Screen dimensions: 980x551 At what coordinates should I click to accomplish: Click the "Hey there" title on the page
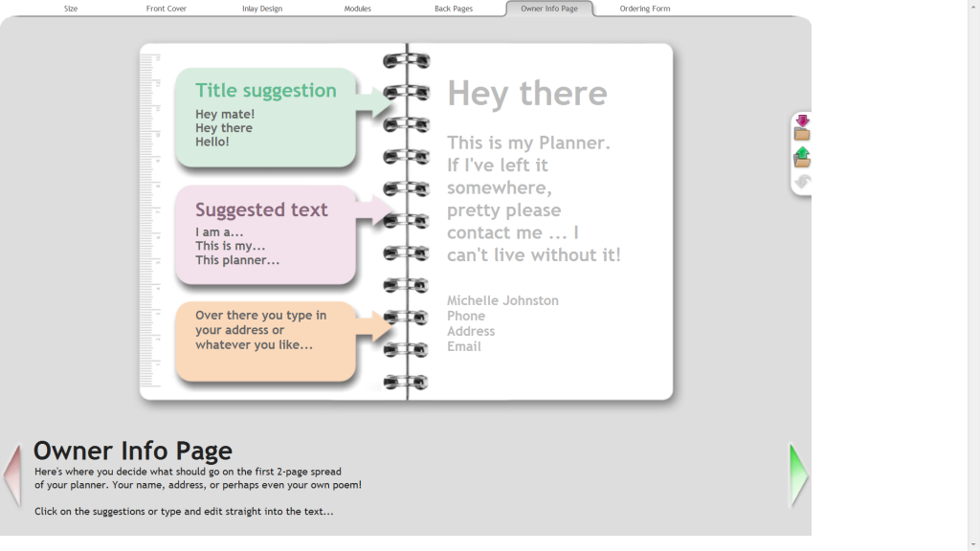[527, 94]
